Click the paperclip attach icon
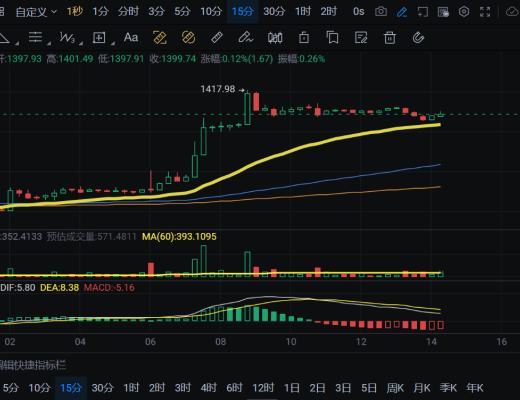Image resolution: width=520 pixels, height=400 pixels. tap(418, 38)
